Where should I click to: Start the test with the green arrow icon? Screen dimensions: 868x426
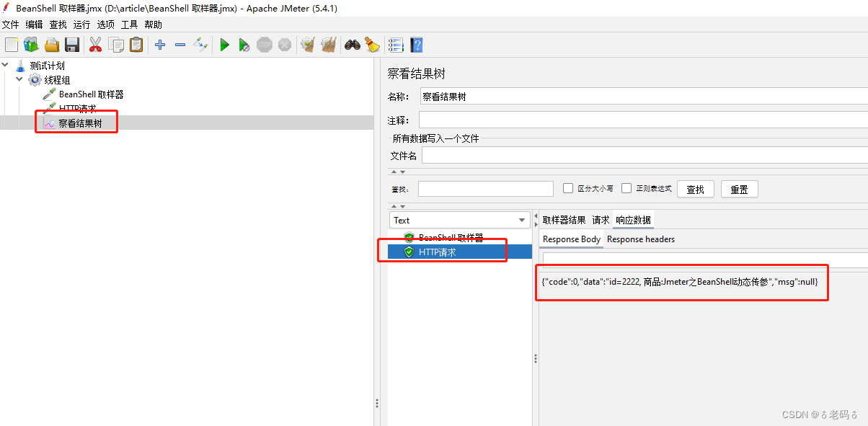click(x=224, y=44)
